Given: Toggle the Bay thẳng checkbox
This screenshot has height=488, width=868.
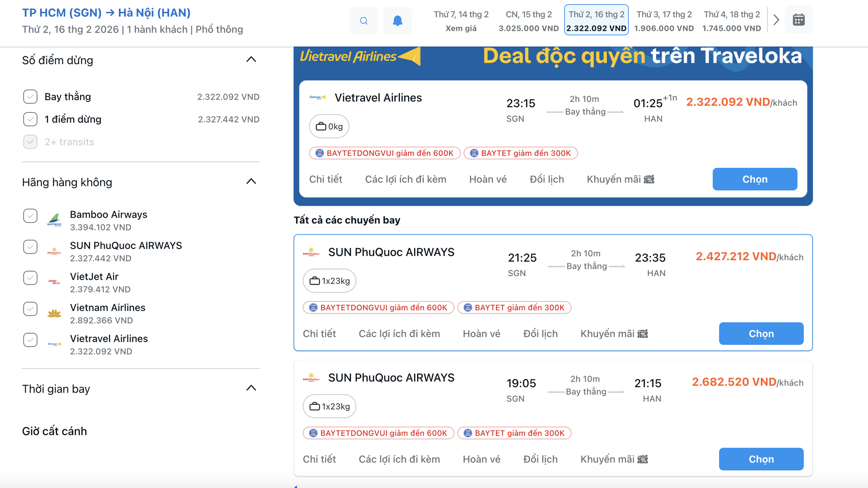Looking at the screenshot, I should [x=30, y=97].
